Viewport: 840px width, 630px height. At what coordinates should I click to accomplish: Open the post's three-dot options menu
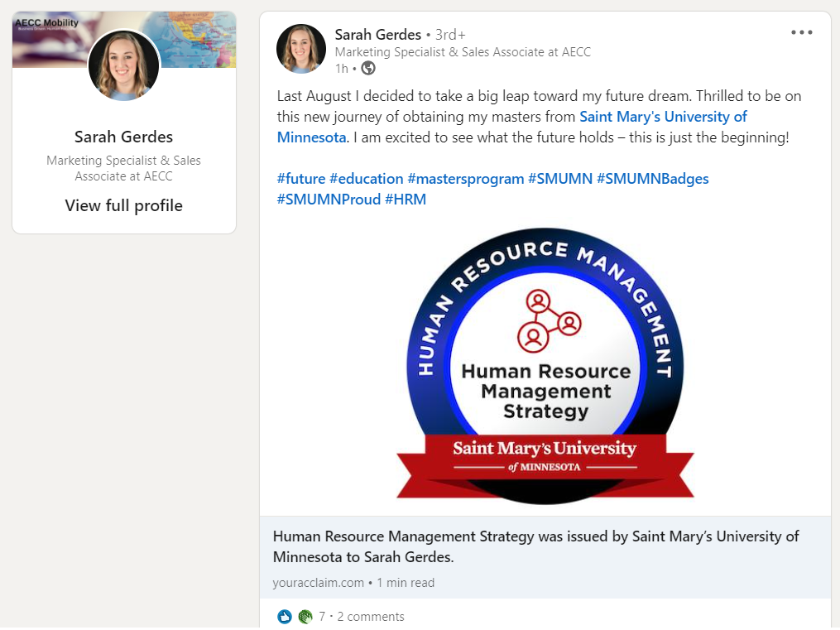[x=801, y=32]
